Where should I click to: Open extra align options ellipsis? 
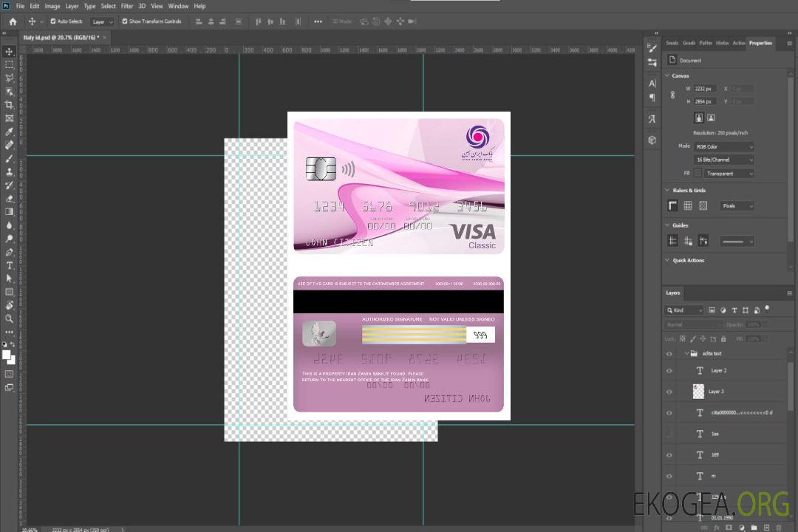click(318, 21)
